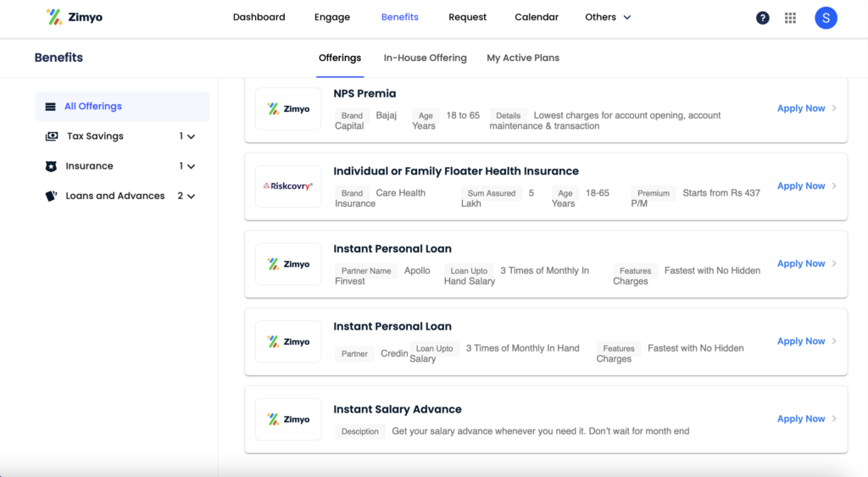Image resolution: width=868 pixels, height=477 pixels.
Task: Click the Zimyo logo in header
Action: [x=75, y=17]
